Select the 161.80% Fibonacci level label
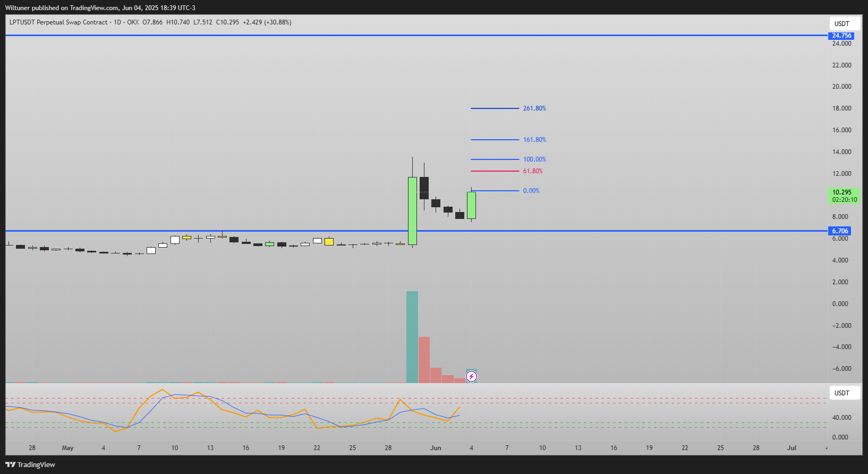This screenshot has width=868, height=474. coord(534,140)
